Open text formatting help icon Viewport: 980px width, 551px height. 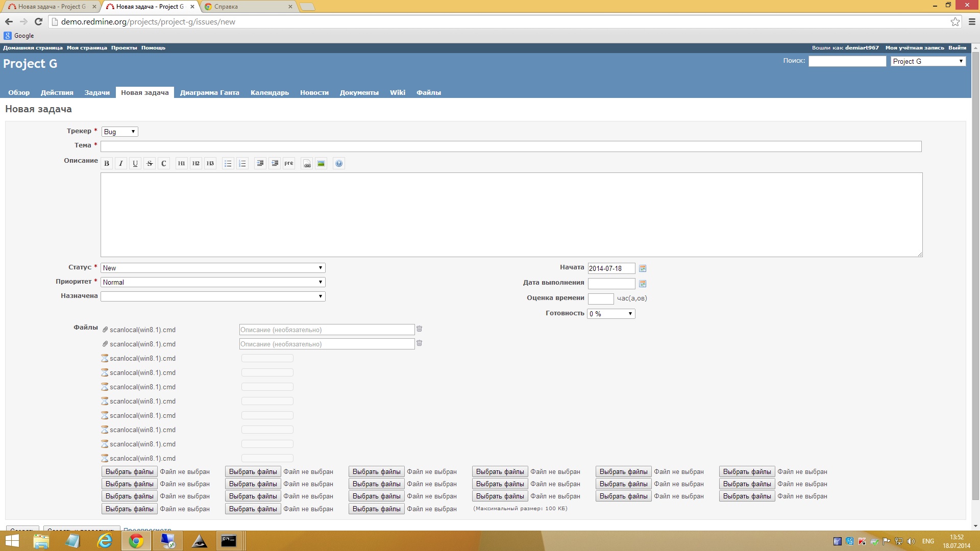coord(339,163)
